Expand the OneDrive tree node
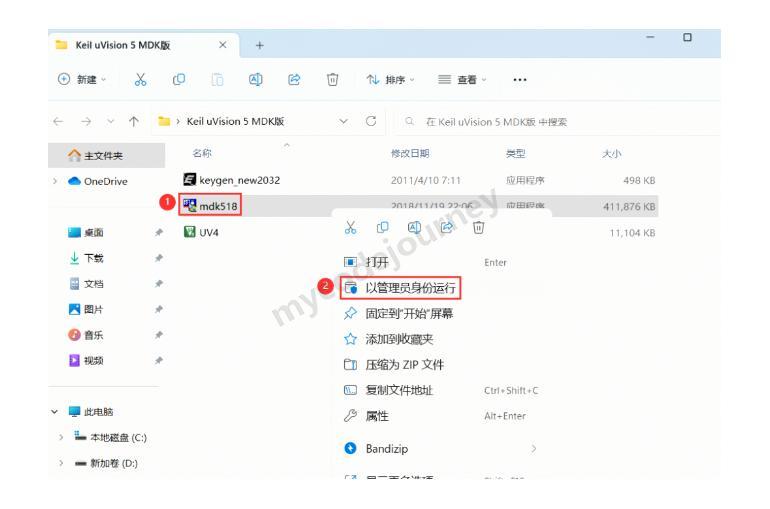Viewport: 770px width, 509px height. point(55,181)
